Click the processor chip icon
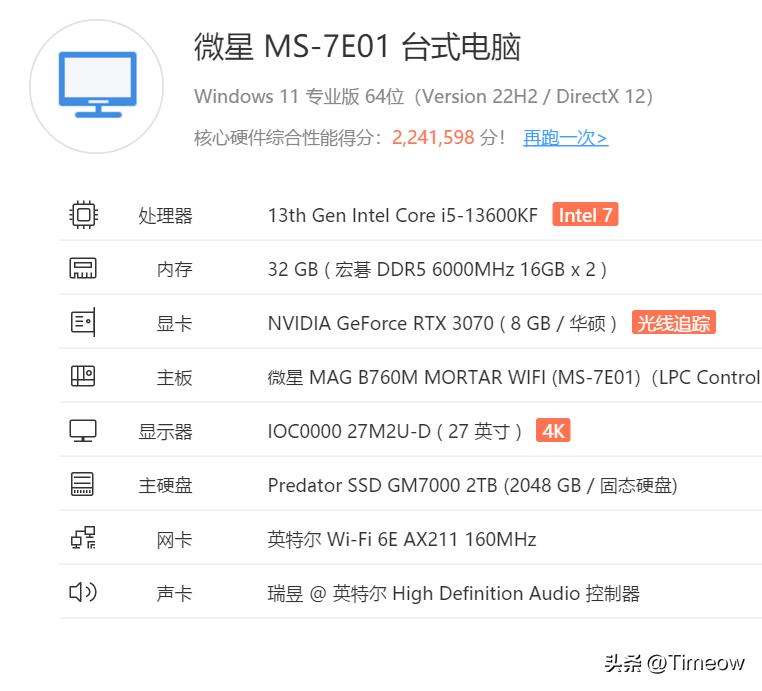This screenshot has width=762, height=691. [x=83, y=214]
